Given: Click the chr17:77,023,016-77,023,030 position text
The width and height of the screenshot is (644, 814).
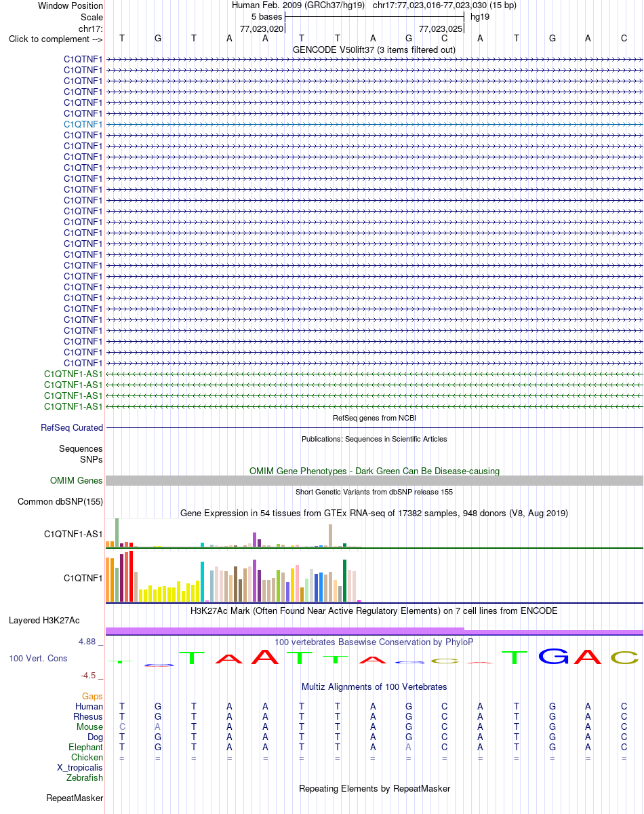Looking at the screenshot, I should click(444, 5).
